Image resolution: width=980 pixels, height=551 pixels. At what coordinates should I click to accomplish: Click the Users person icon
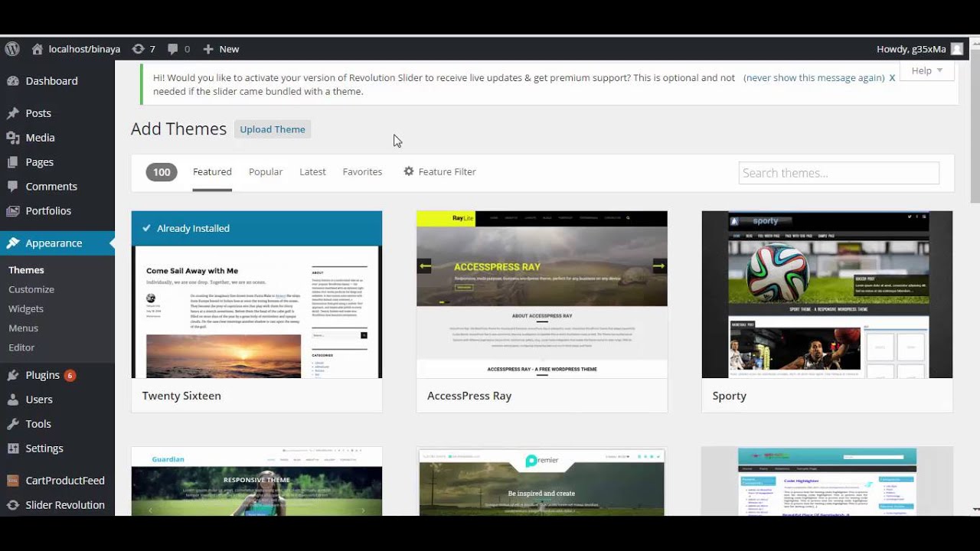[12, 399]
